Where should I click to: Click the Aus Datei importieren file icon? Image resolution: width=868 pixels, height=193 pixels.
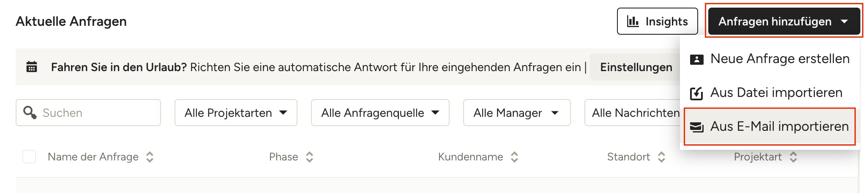[x=696, y=93]
